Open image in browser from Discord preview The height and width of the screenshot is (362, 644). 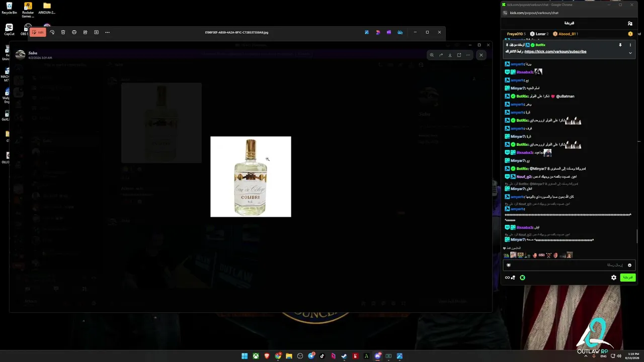click(x=459, y=55)
